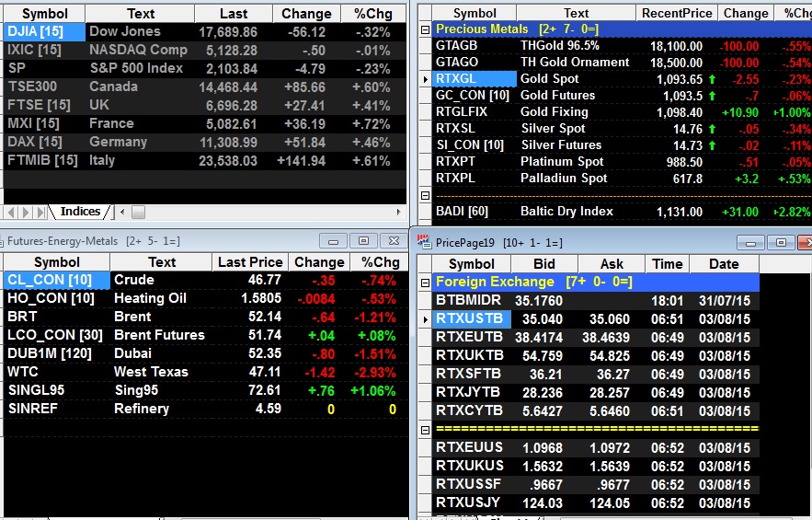Select the FTMIB [15] Italy row
Image resolution: width=812 pixels, height=520 pixels.
[205, 161]
